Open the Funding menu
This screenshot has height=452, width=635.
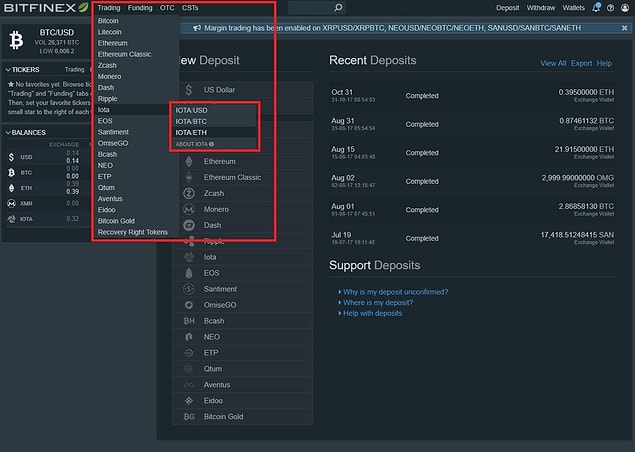click(x=140, y=8)
